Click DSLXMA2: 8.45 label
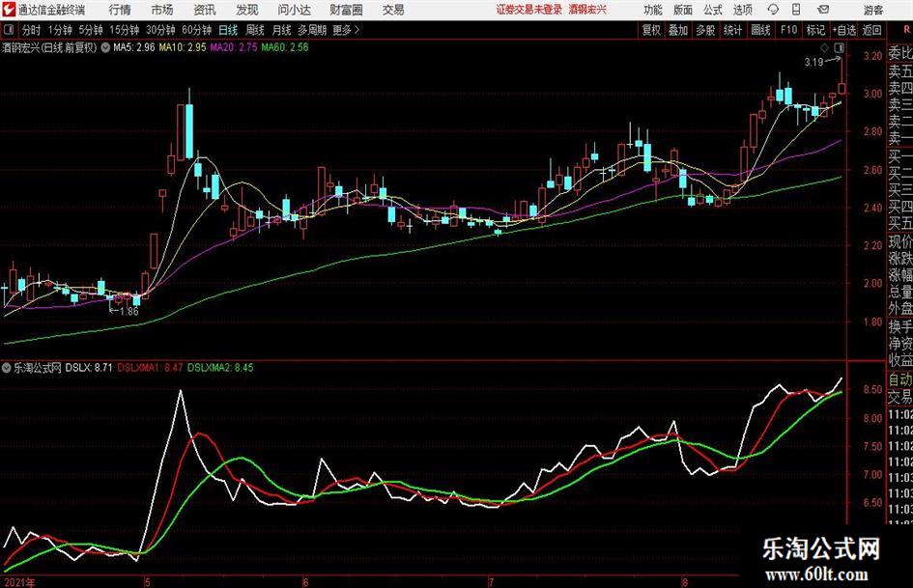 click(220, 367)
